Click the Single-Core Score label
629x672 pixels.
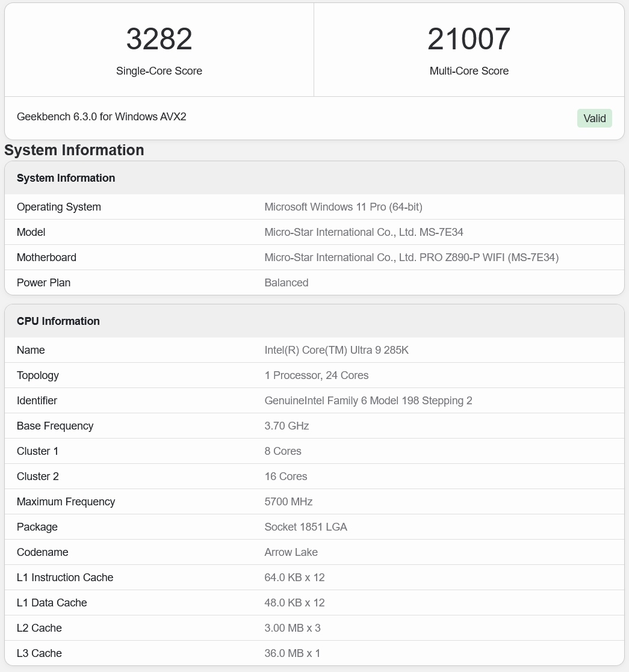[159, 71]
